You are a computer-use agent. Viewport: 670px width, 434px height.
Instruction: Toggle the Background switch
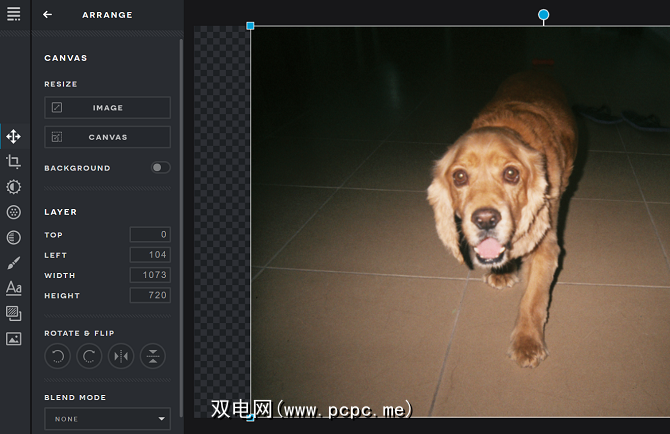tap(160, 168)
